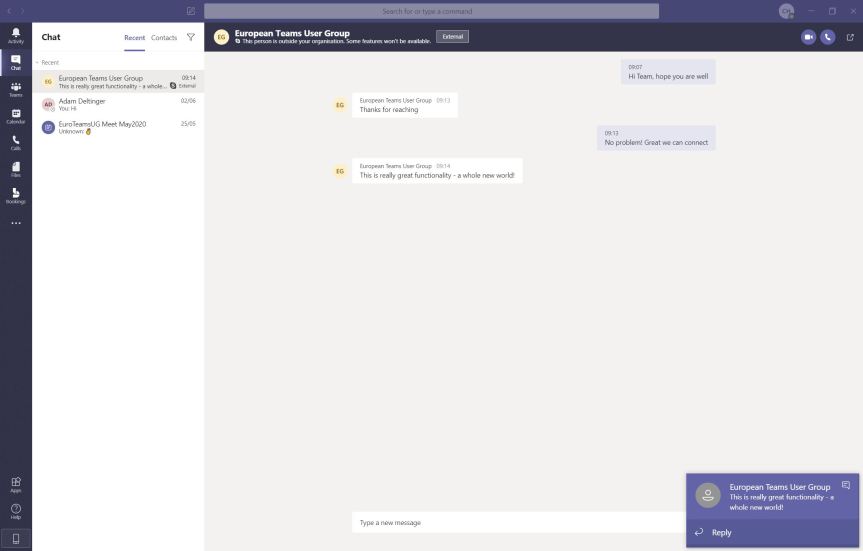Open the Bookings app
The width and height of the screenshot is (863, 551).
click(x=15, y=196)
